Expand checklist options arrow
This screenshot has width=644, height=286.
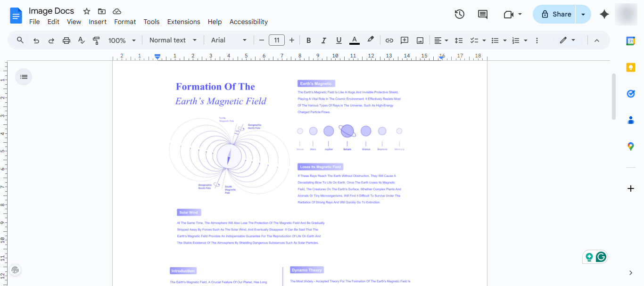click(484, 41)
